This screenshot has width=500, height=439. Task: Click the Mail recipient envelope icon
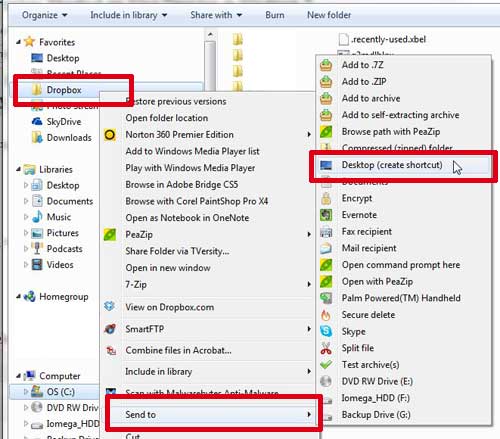326,248
